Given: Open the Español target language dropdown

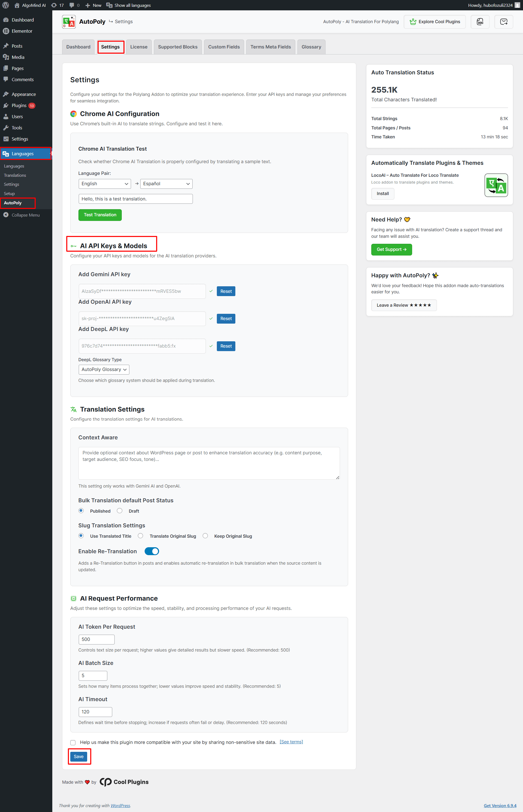Looking at the screenshot, I should [166, 184].
